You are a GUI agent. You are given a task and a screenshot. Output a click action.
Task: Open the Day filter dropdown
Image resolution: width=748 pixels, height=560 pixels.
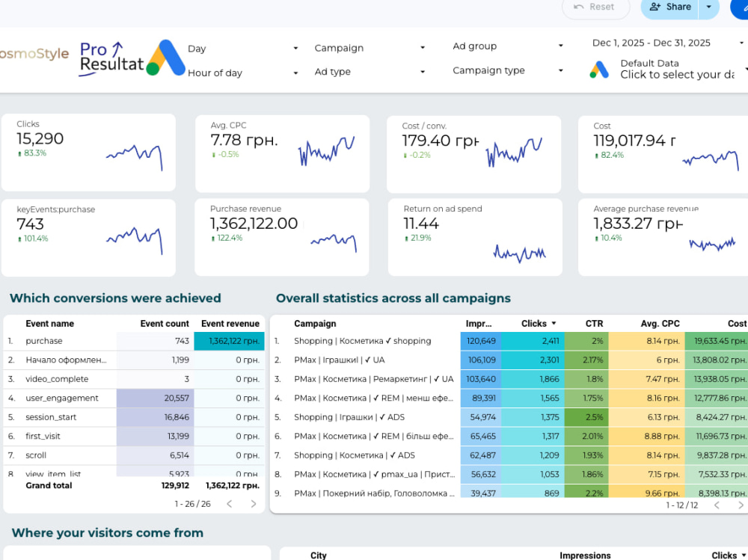(243, 48)
